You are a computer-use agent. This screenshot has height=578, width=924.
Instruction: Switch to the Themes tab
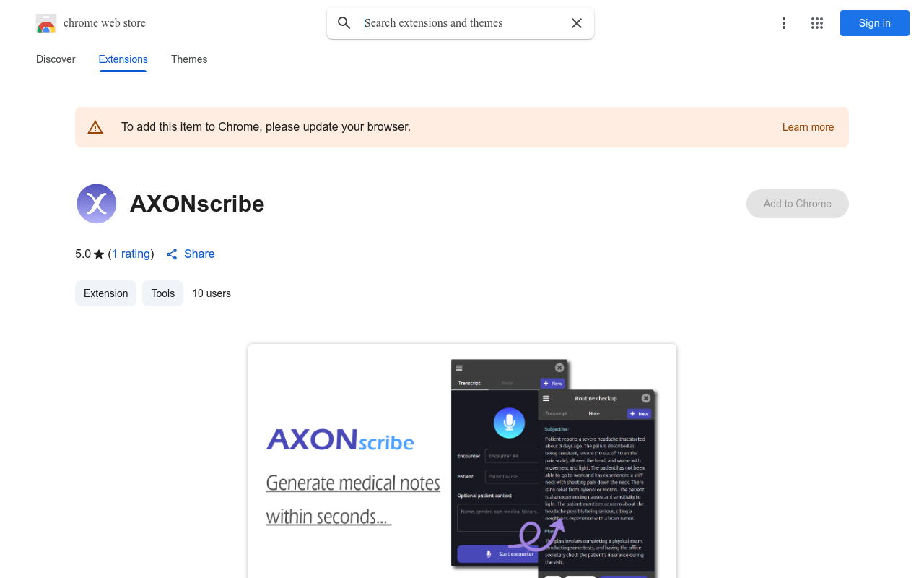click(189, 59)
